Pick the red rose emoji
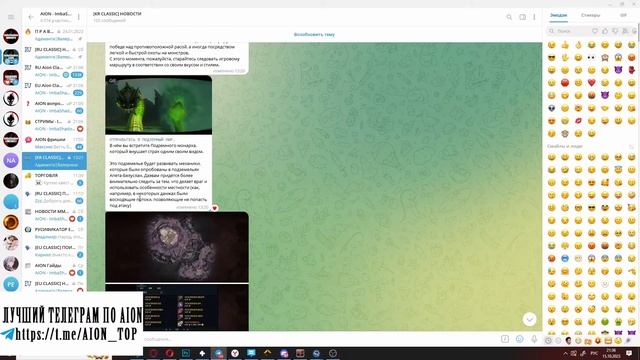640x360 pixels. pos(631,70)
